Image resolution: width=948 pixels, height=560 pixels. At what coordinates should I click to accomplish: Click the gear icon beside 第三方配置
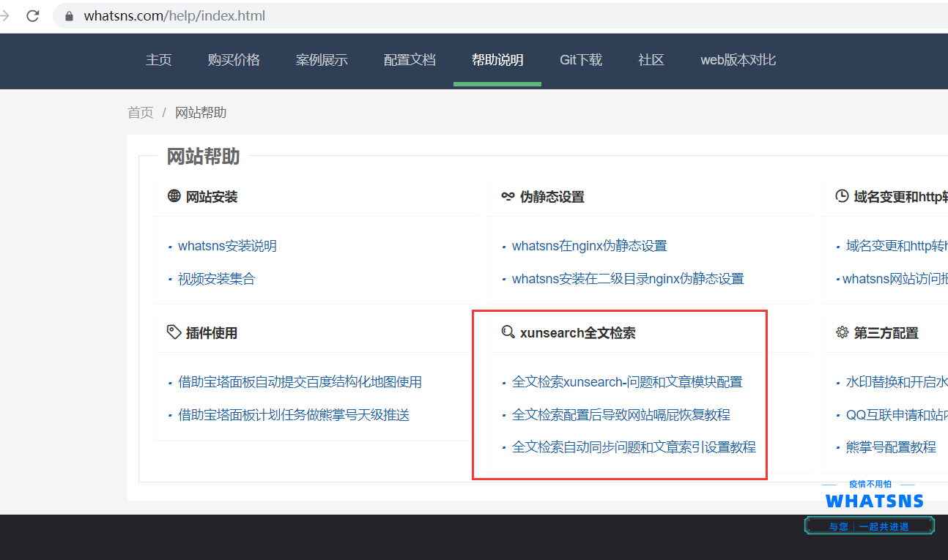842,332
